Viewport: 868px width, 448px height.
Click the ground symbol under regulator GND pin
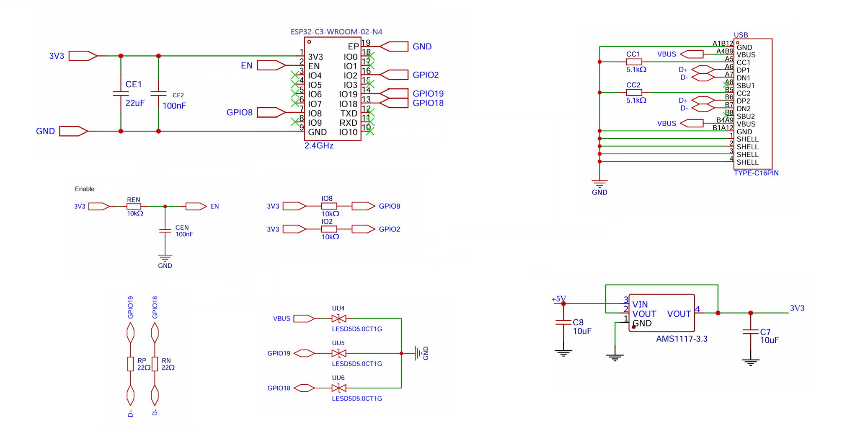tap(615, 357)
